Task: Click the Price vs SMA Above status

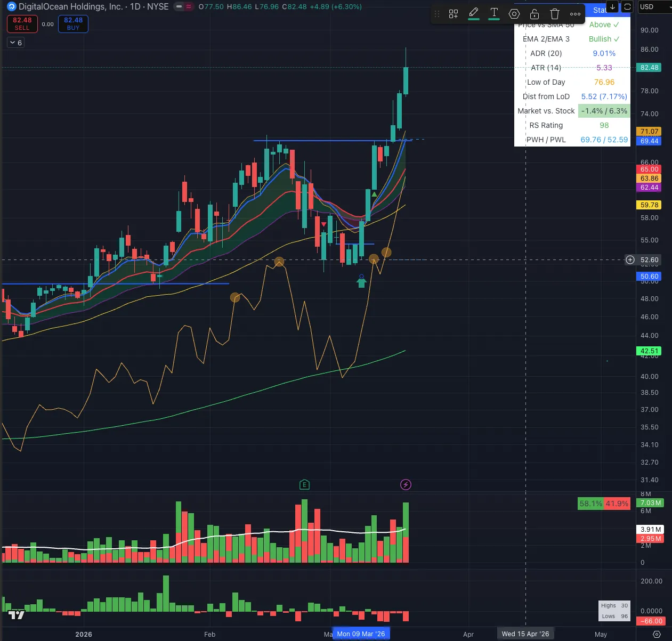Action: (604, 25)
